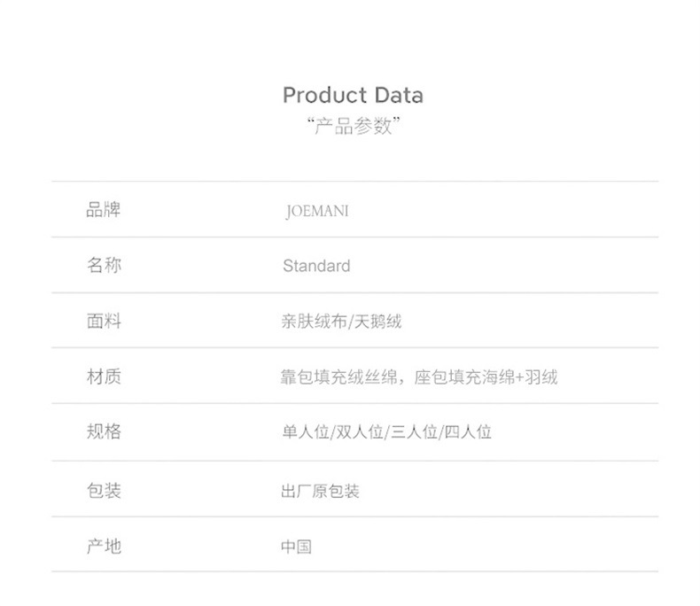The width and height of the screenshot is (700, 606).
Task: Click the 规格 row label
Action: (x=104, y=431)
